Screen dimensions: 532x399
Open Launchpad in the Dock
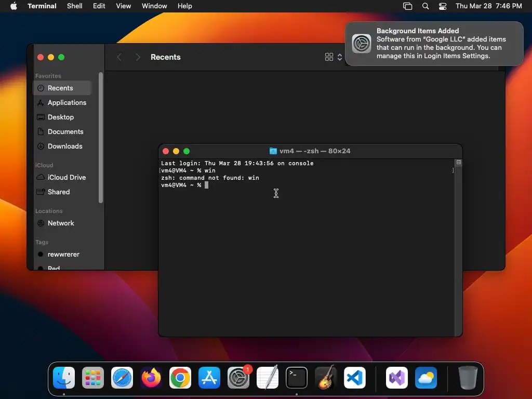[x=93, y=378]
